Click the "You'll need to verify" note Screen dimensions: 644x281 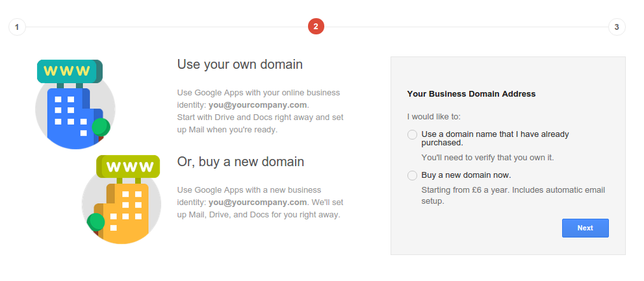point(488,157)
